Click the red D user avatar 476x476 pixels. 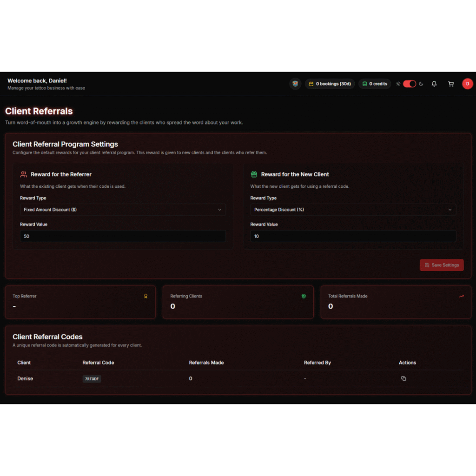pyautogui.click(x=467, y=84)
